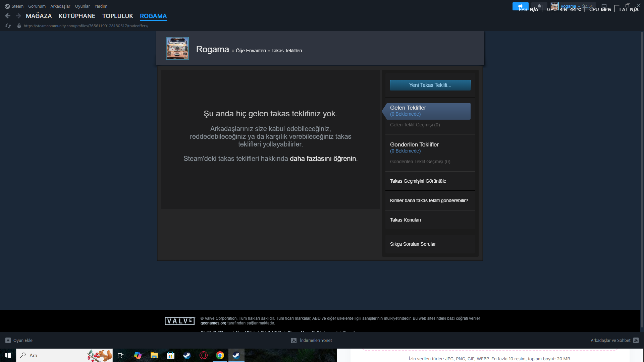Click the Steam logo in menu bar
644x362 pixels.
[7, 6]
